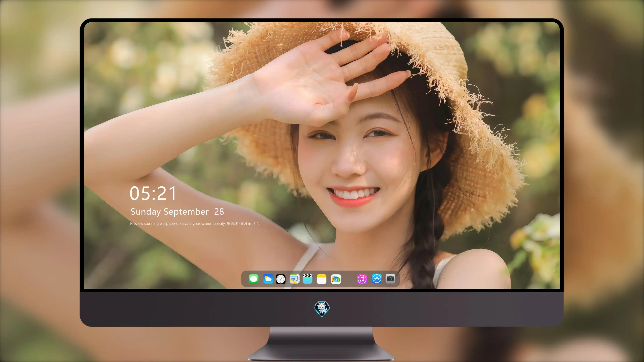Launch the pink iTunes Store app
The image size is (644, 362).
point(362,279)
